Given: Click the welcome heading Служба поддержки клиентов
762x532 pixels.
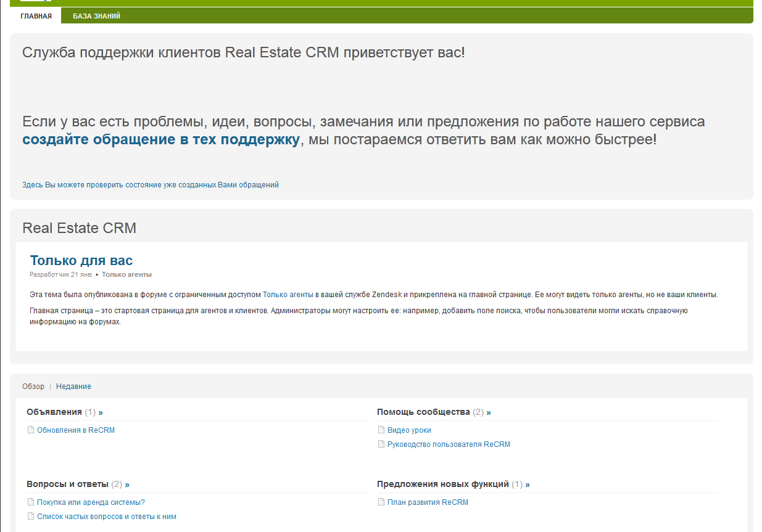Looking at the screenshot, I should 244,52.
